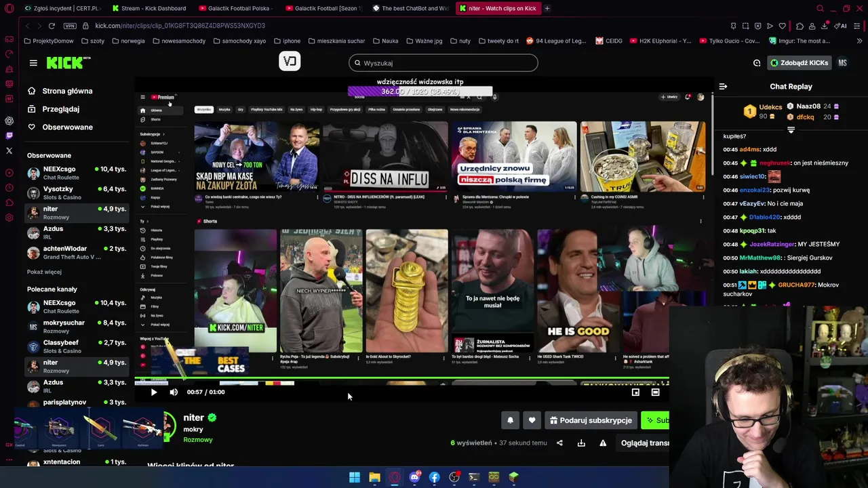Collapse the Chat Replay panel arrow
The height and width of the screenshot is (488, 868).
click(x=723, y=87)
